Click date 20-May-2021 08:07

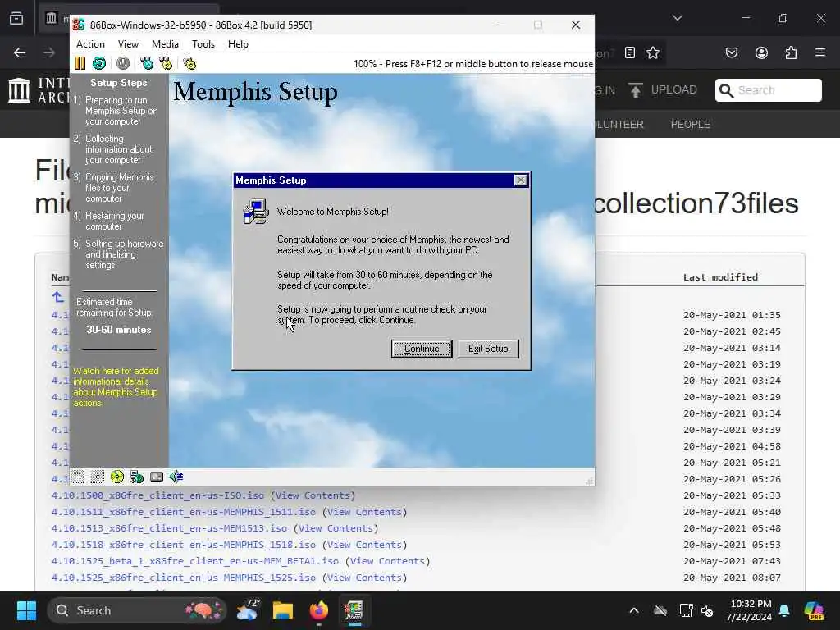click(x=732, y=577)
